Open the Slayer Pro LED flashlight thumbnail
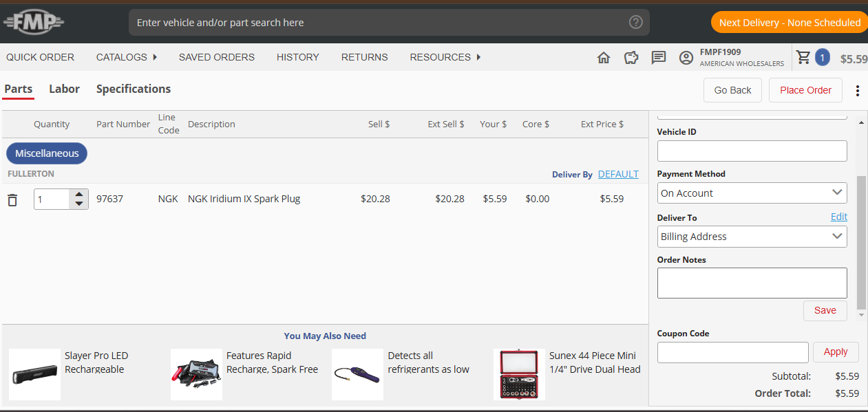 34,374
